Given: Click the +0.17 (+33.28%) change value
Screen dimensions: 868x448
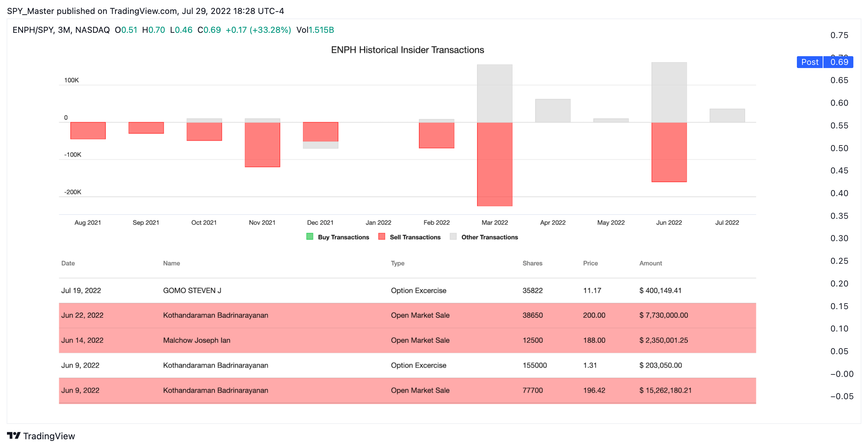Looking at the screenshot, I should click(x=258, y=30).
